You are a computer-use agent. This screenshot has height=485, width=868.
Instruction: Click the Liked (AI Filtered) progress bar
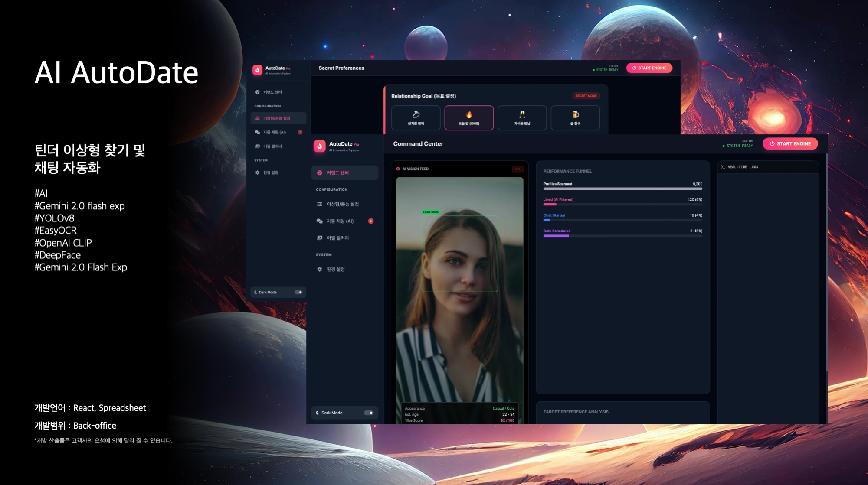(622, 204)
